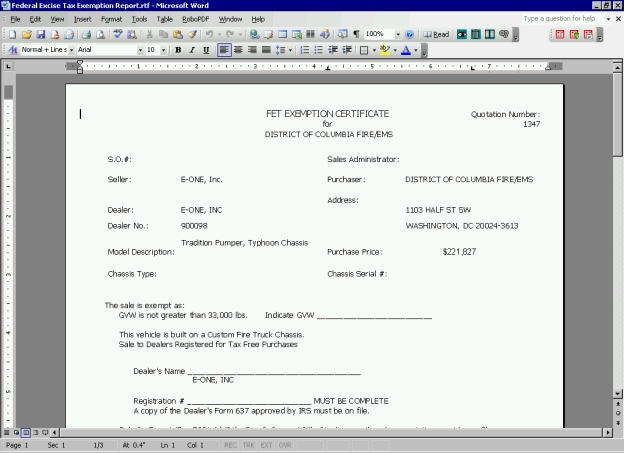Click the New Blank Document icon
624x453 pixels.
click(12, 35)
